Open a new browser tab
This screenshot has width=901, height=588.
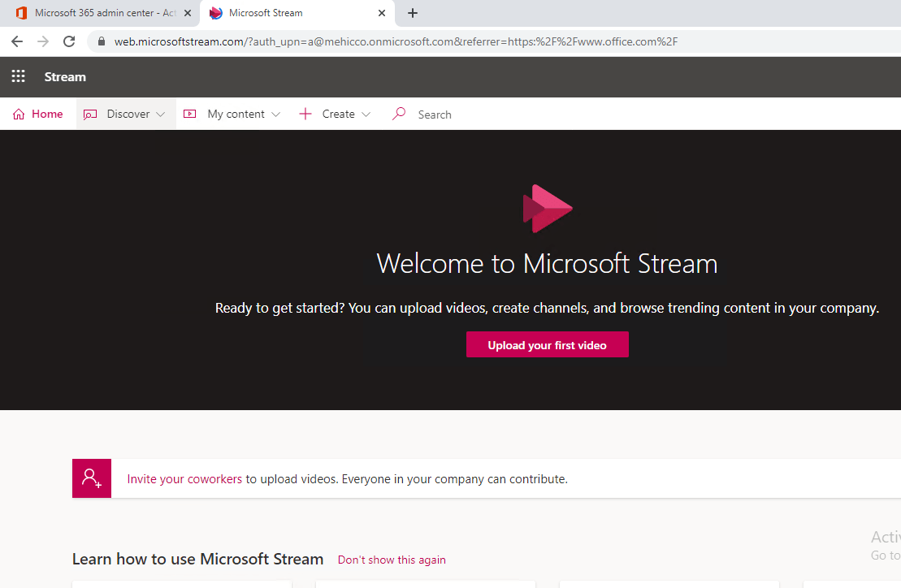pyautogui.click(x=413, y=13)
